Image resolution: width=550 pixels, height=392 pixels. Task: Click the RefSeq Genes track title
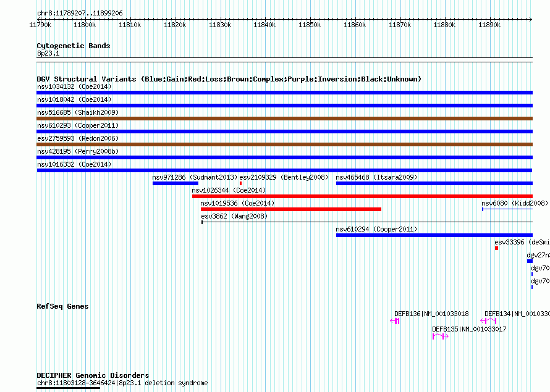pos(62,306)
